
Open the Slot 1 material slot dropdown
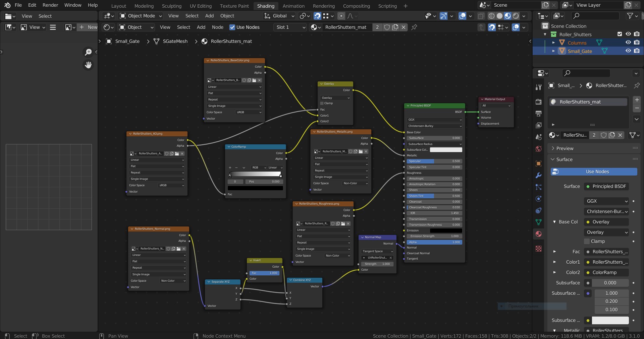(290, 27)
